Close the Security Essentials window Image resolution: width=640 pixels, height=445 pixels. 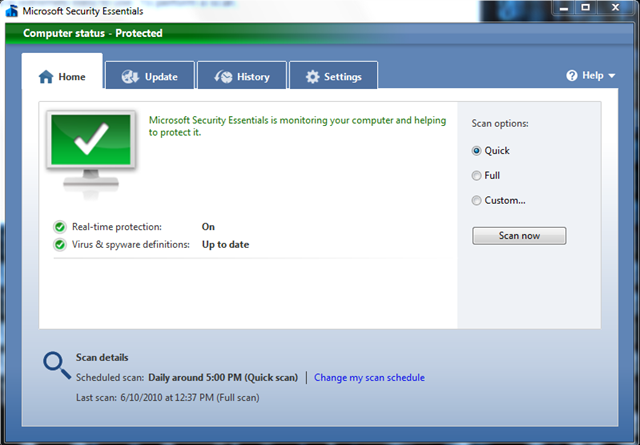(616, 8)
